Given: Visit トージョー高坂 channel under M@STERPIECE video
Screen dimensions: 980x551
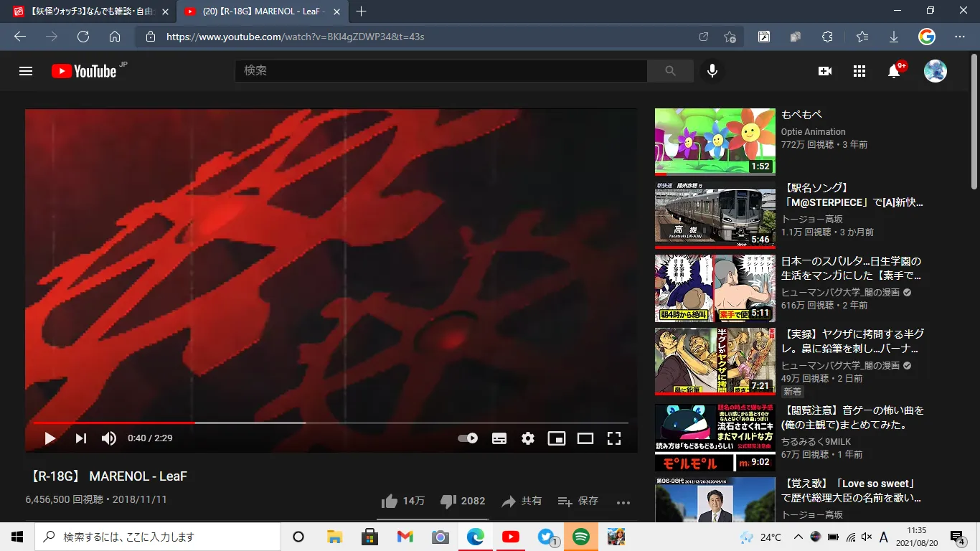Looking at the screenshot, I should [x=812, y=219].
